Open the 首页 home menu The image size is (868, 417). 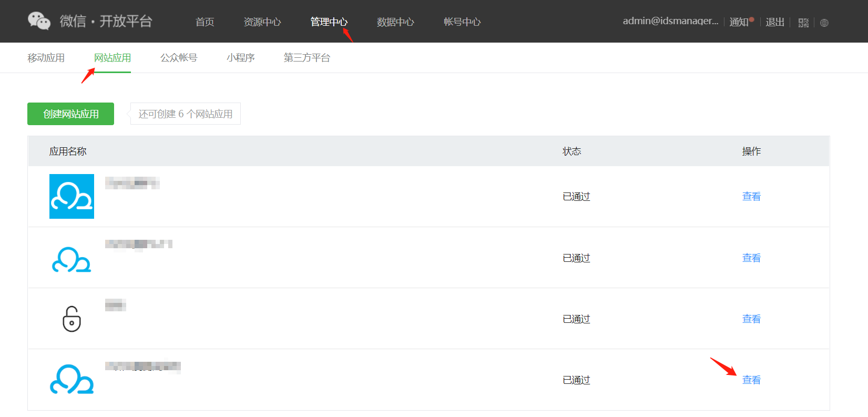point(205,22)
